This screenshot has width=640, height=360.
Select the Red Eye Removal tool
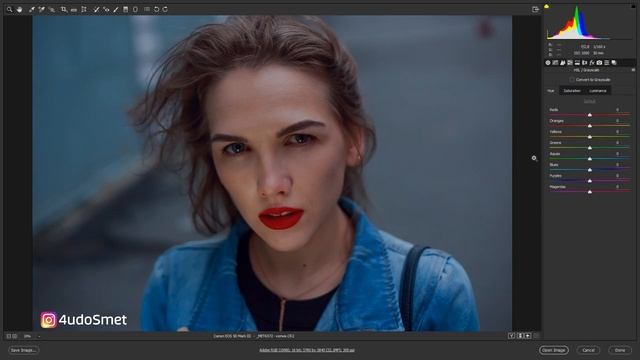(106, 9)
